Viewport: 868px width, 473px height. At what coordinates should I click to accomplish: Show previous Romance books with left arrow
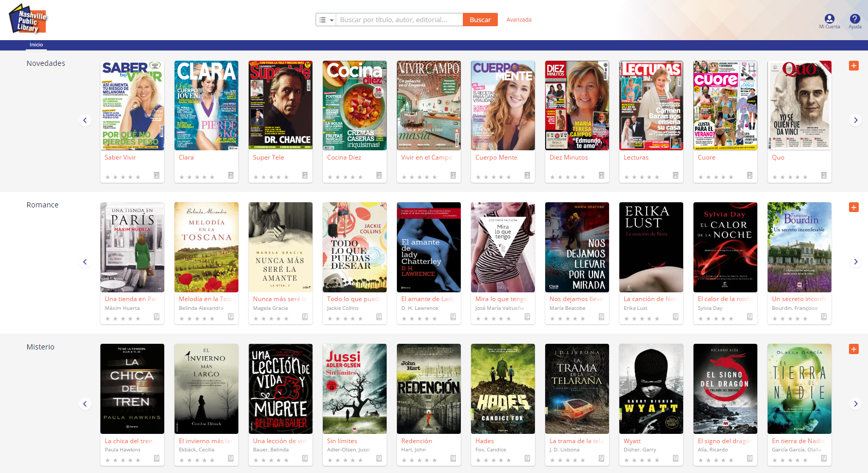pos(85,262)
